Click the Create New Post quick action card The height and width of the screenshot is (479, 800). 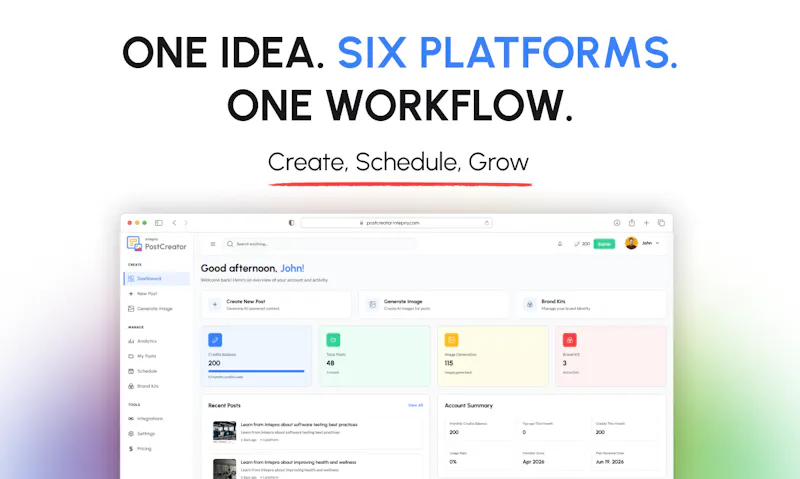point(276,305)
